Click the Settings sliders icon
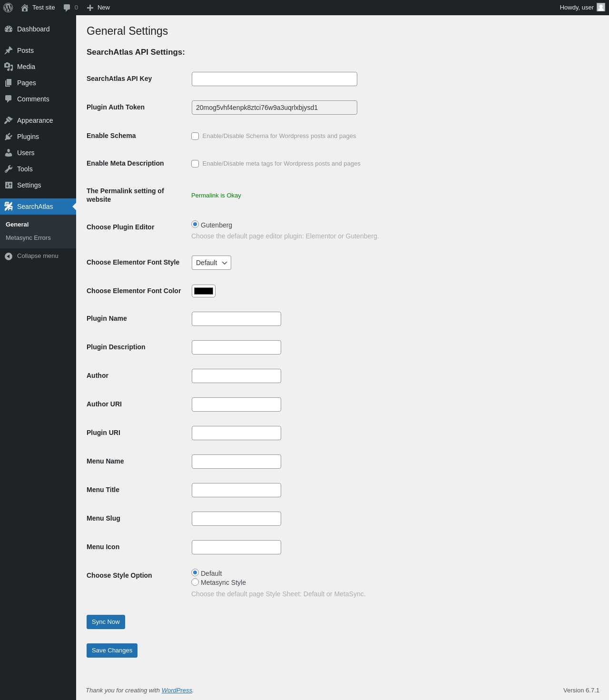The height and width of the screenshot is (700, 609). tap(9, 185)
